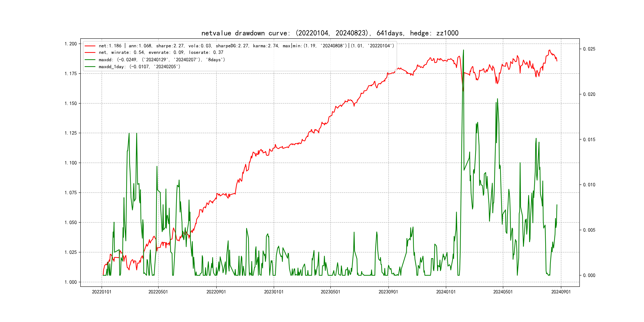
Task: Click the 20230501 x-axis tick label
Action: tap(330, 292)
